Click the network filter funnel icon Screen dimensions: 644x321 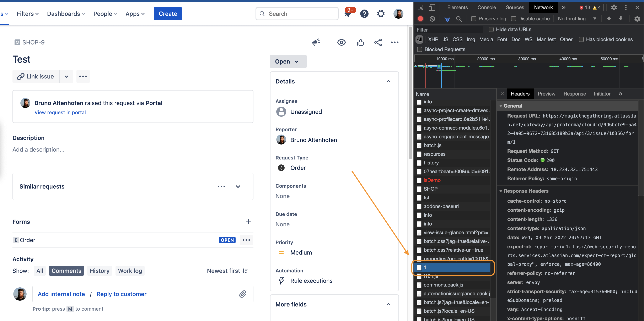pyautogui.click(x=447, y=19)
